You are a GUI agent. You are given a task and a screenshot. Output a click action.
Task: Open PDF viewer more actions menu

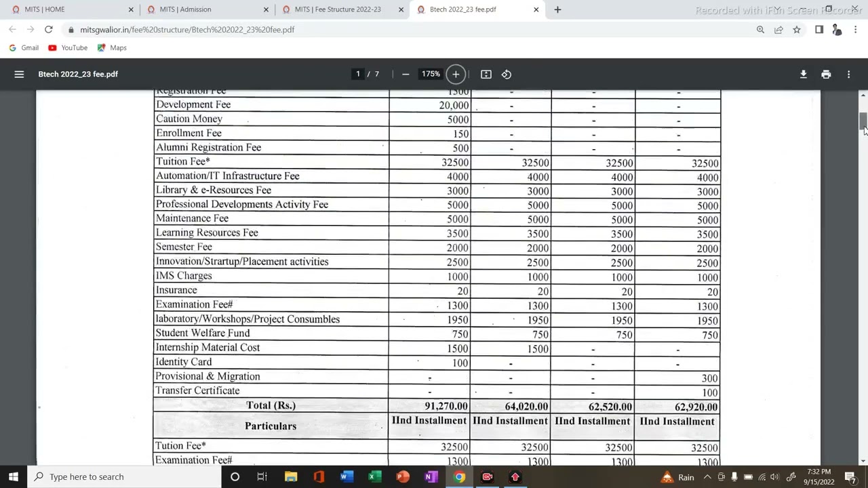(848, 74)
